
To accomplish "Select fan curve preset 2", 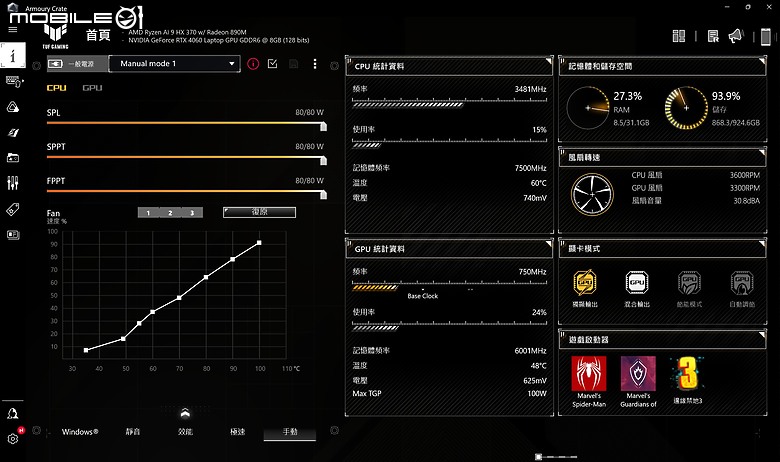I will [170, 213].
